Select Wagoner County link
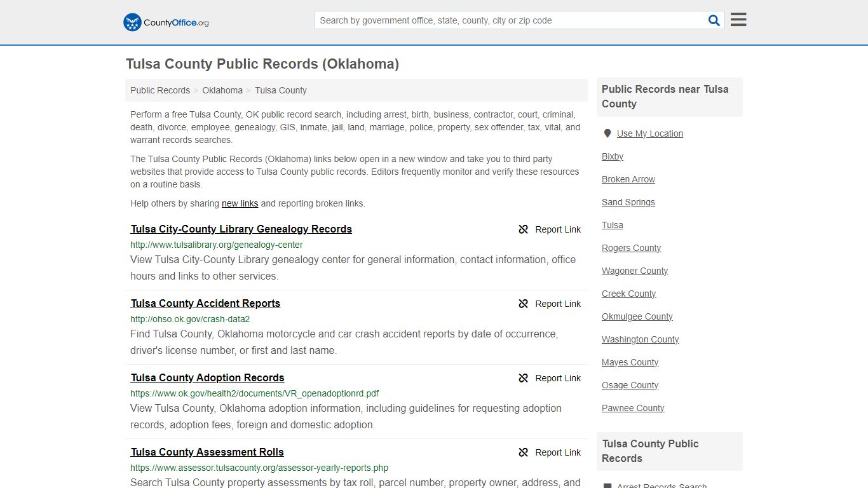Viewport: 868px width, 488px height. [x=635, y=271]
